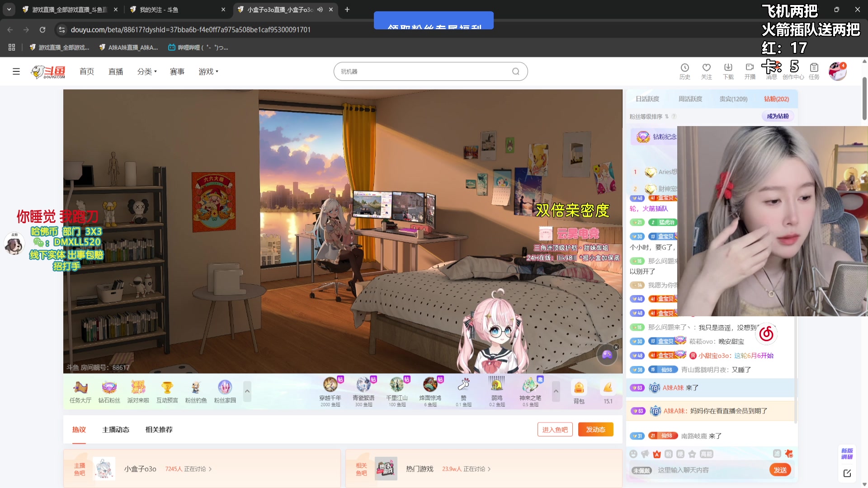Click the star icon in chat toolbar
868x488 pixels.
pos(692,454)
